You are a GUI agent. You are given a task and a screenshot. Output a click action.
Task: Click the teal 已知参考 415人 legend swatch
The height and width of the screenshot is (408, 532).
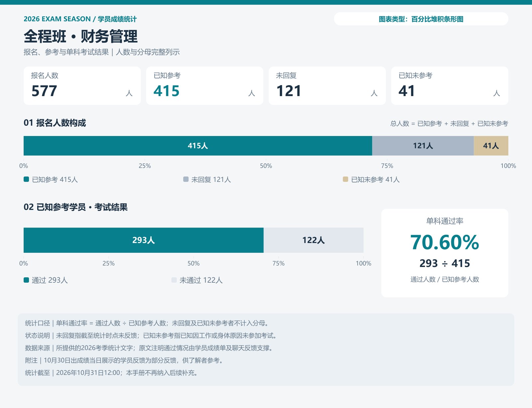click(26, 179)
